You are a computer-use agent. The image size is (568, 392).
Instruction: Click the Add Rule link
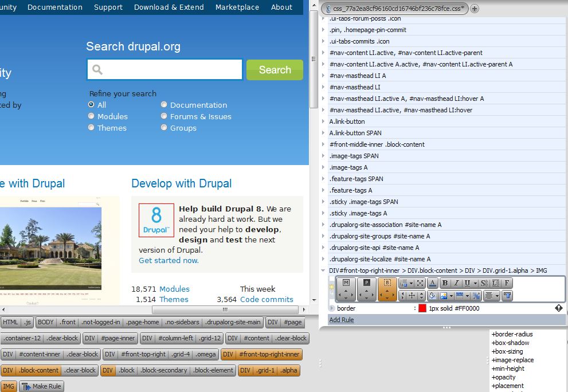tap(341, 320)
